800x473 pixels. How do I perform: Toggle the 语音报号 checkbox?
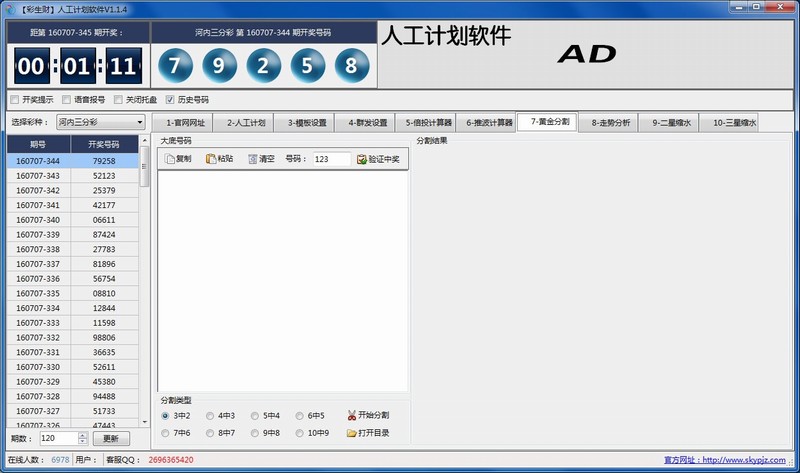(x=66, y=100)
